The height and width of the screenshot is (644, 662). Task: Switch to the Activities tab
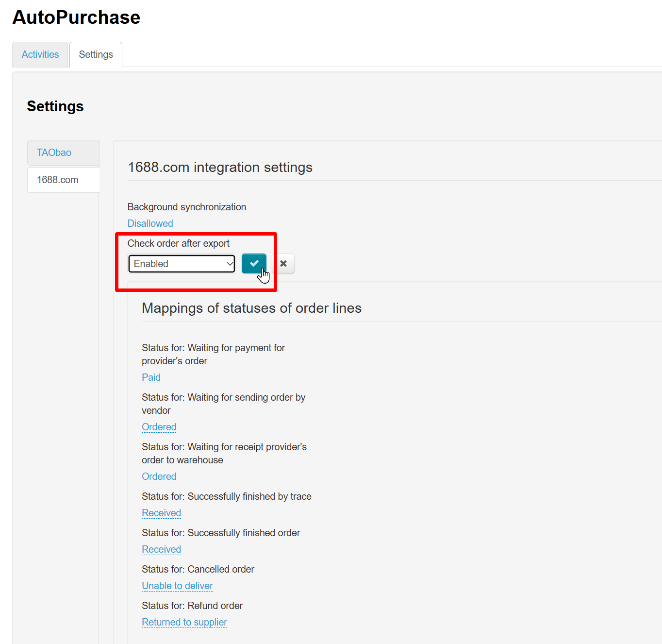[40, 54]
